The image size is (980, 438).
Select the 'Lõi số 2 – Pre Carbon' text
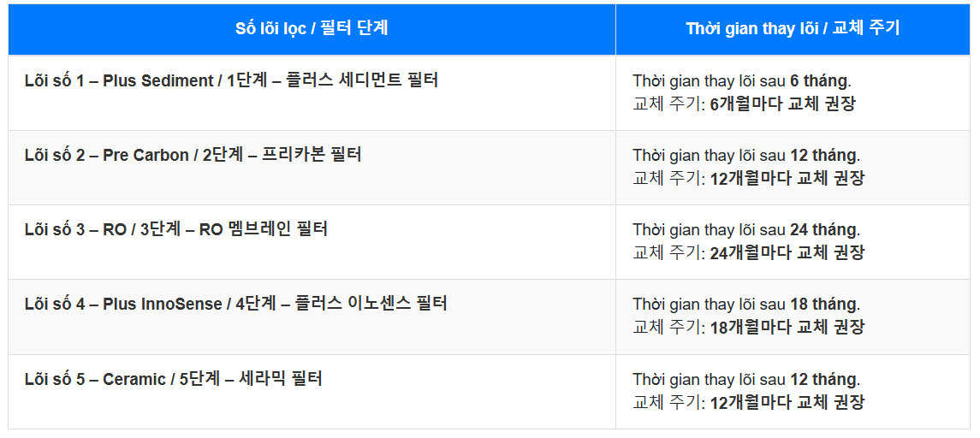point(107,156)
